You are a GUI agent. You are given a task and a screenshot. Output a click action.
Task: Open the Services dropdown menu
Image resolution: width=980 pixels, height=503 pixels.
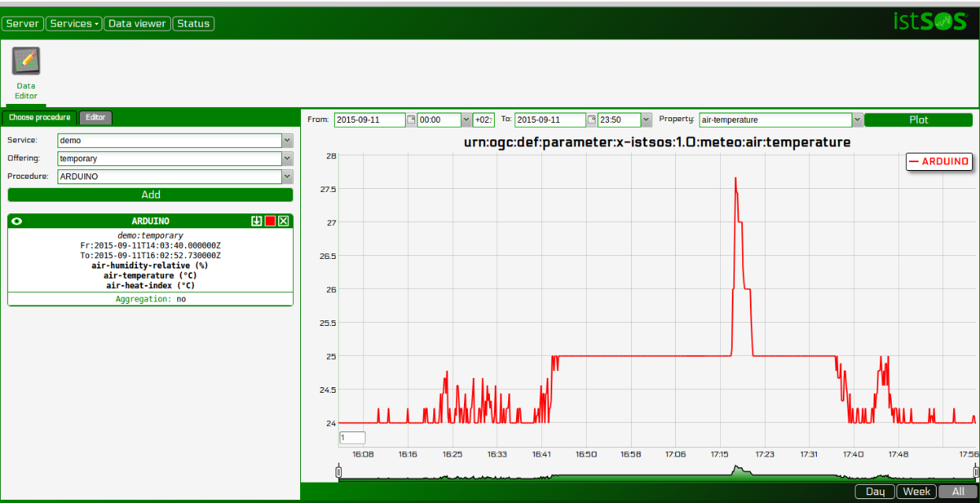tap(74, 24)
